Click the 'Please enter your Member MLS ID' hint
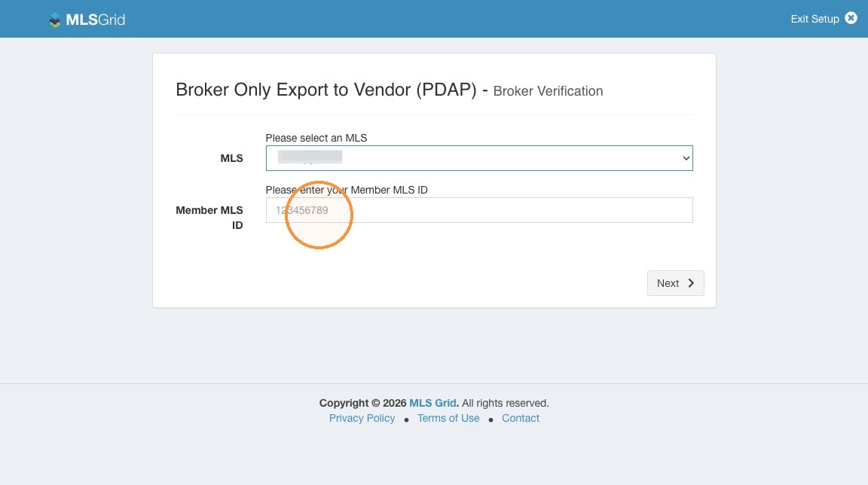Image resolution: width=868 pixels, height=485 pixels. [x=347, y=190]
